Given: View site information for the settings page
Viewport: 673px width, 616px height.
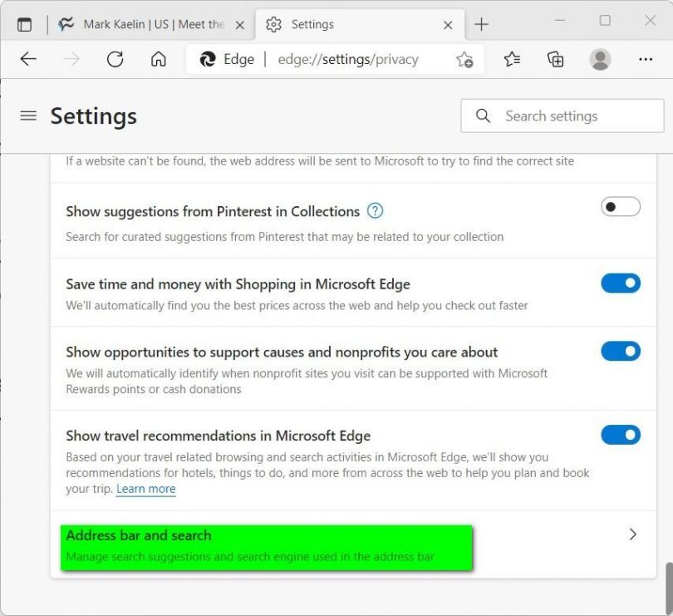Looking at the screenshot, I should point(207,59).
